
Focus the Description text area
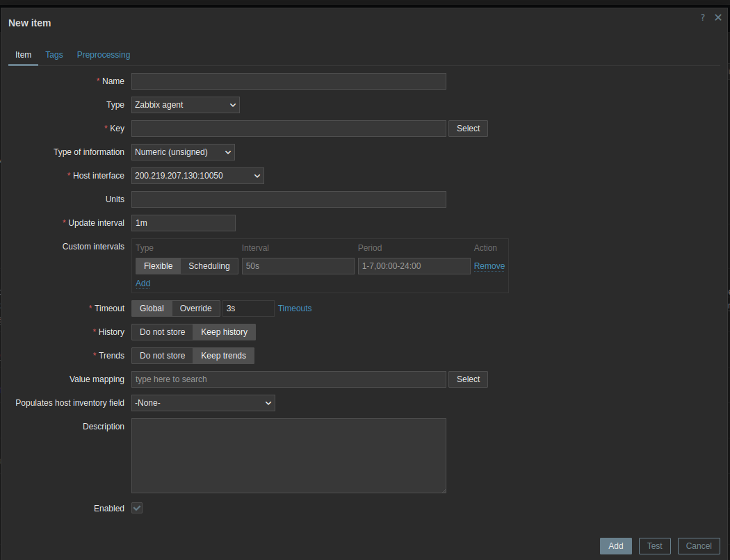[289, 456]
